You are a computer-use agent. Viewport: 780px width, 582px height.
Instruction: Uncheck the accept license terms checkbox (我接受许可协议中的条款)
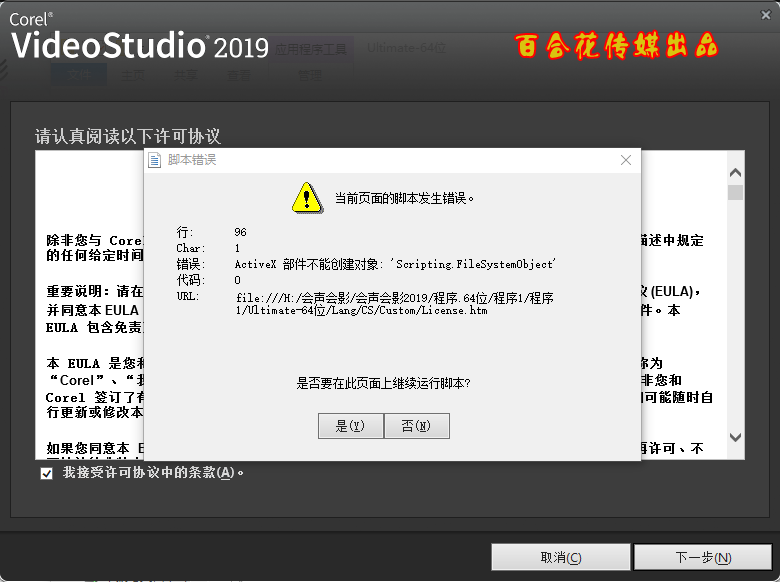[47, 474]
